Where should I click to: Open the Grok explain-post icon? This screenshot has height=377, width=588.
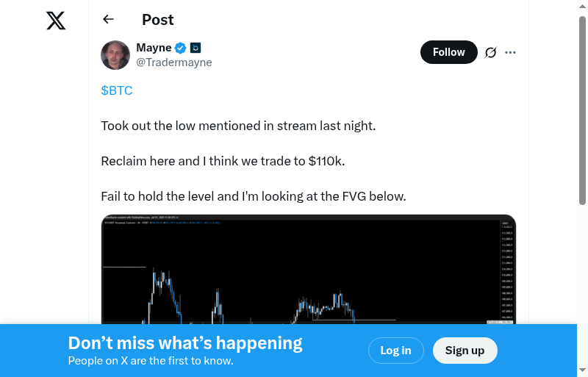point(491,52)
